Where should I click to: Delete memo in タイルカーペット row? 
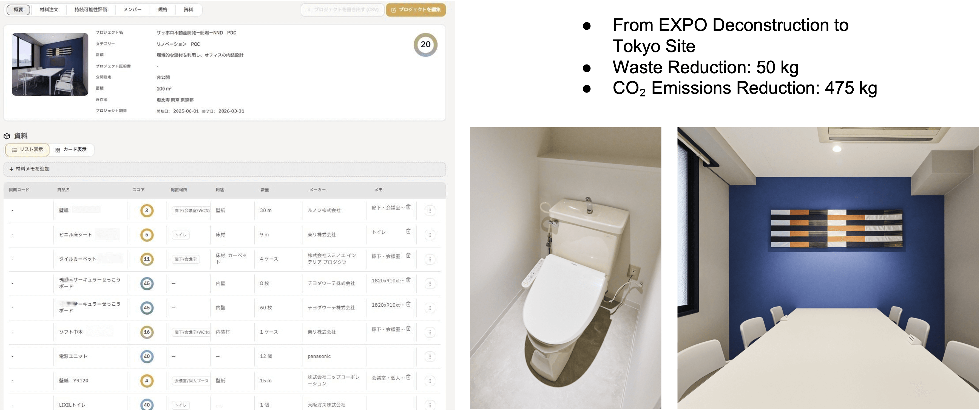408,256
